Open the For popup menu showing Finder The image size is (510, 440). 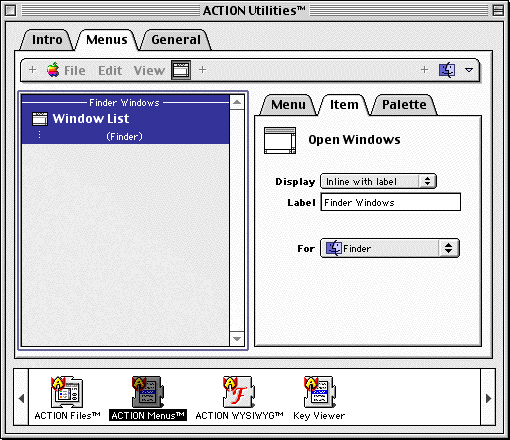pyautogui.click(x=390, y=248)
